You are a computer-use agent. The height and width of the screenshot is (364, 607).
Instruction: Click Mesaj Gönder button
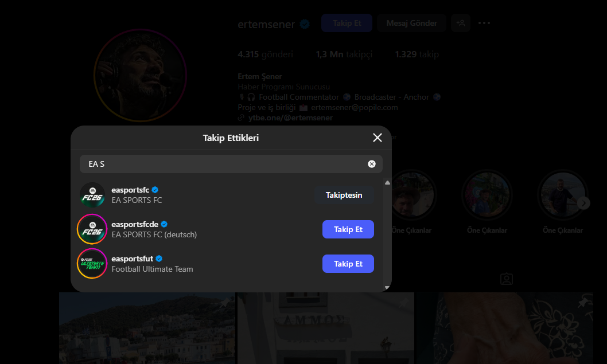[411, 23]
